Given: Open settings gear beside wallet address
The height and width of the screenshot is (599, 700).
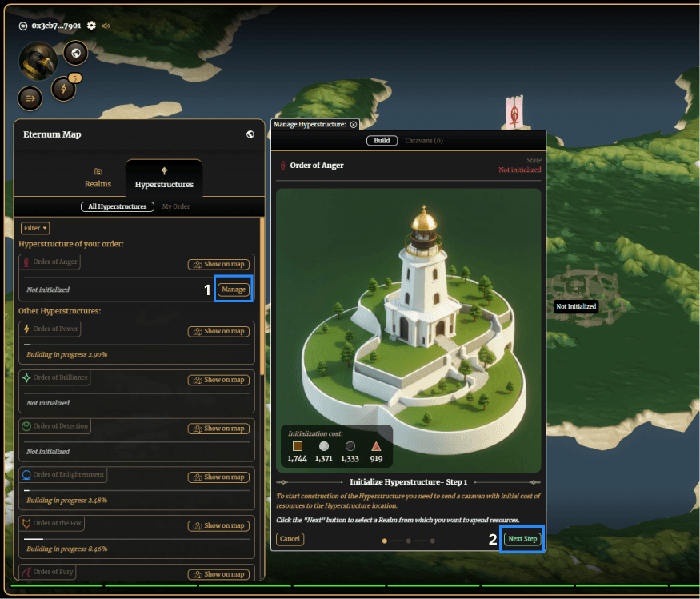Looking at the screenshot, I should point(91,26).
